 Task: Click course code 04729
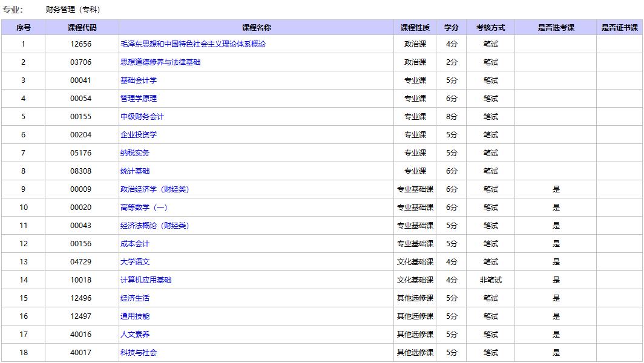tap(81, 261)
